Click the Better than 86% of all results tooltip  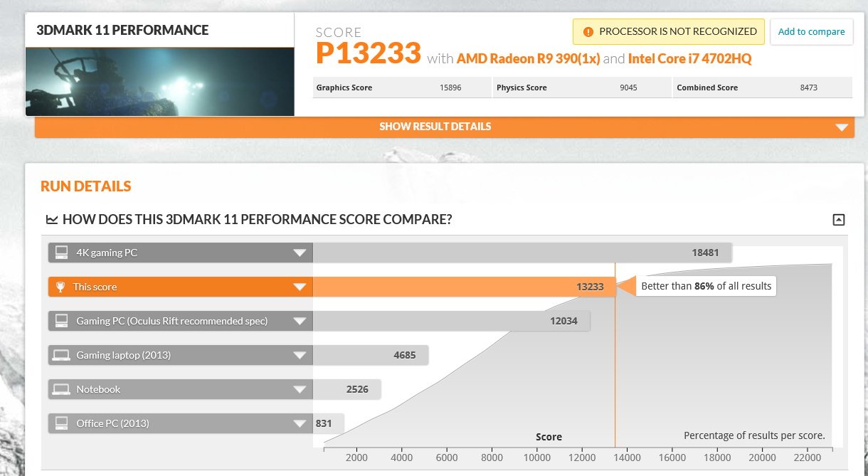click(x=706, y=286)
